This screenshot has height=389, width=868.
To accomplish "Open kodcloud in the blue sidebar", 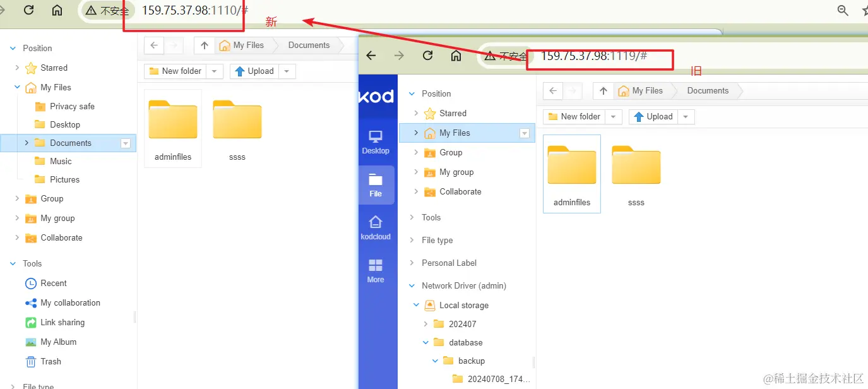I will pyautogui.click(x=376, y=228).
